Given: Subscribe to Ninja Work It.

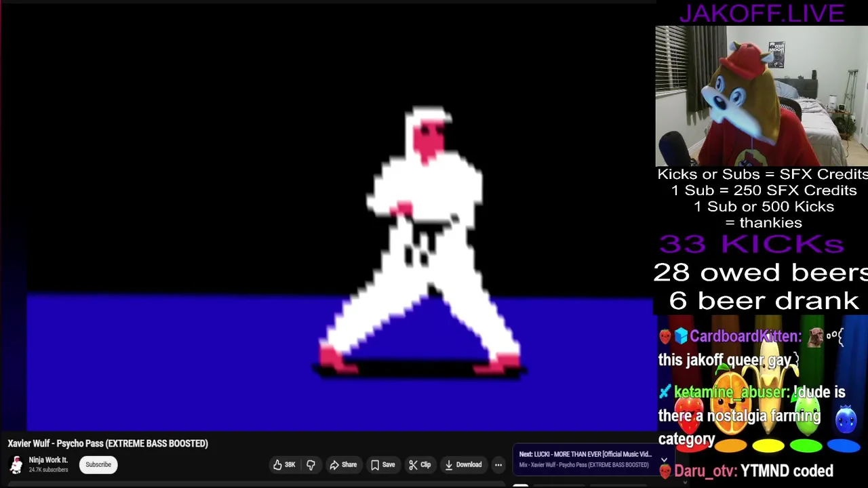Looking at the screenshot, I should tap(98, 465).
